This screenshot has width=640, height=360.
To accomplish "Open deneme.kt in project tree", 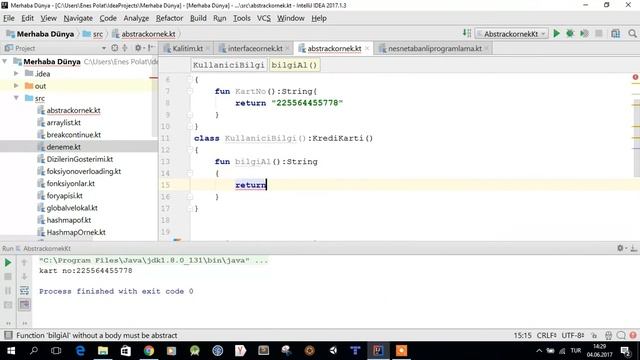I will (x=63, y=147).
